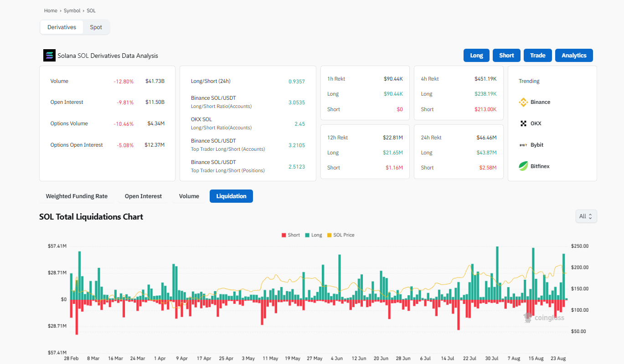Image resolution: width=624 pixels, height=364 pixels.
Task: Select the Liquidation chart tab
Action: coord(231,196)
